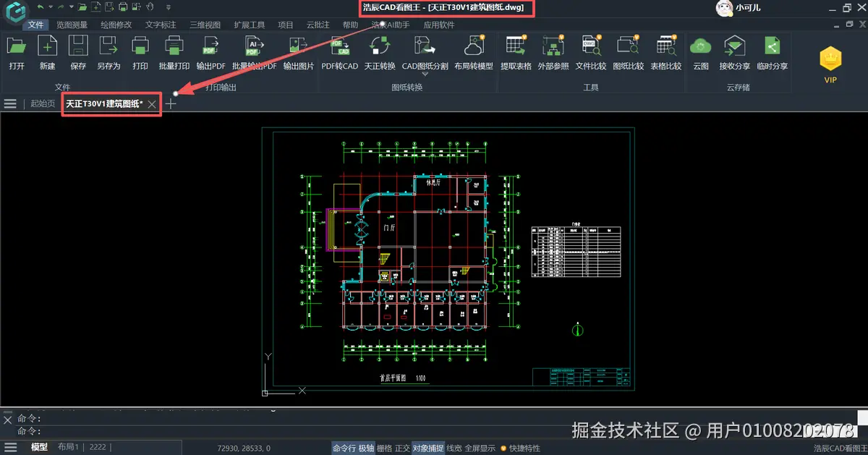Create a new drawing with 新建
The image size is (868, 455).
coord(47,53)
